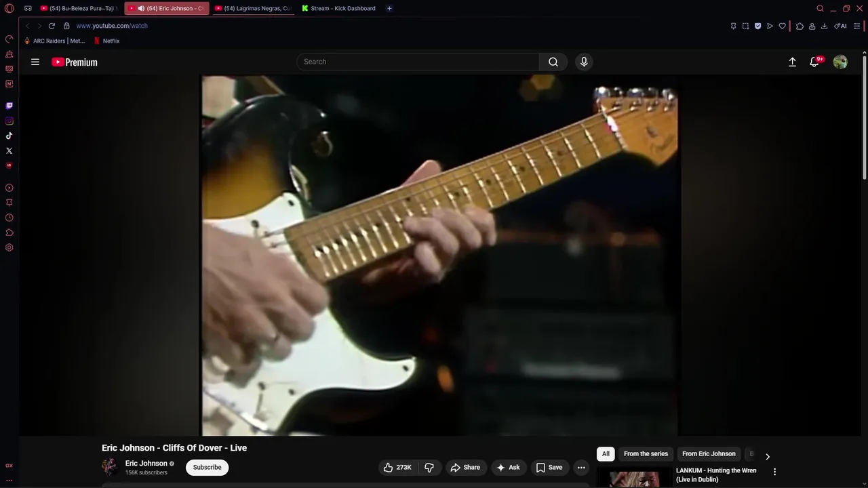Screen dimensions: 868x488
Task: Open YouTube hamburger guide menu
Action: pos(35,62)
